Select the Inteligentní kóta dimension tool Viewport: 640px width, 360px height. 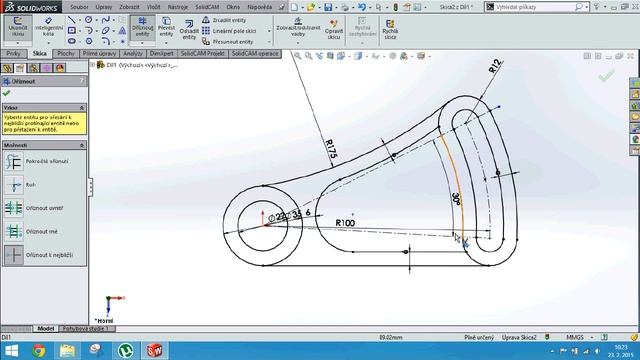point(49,27)
